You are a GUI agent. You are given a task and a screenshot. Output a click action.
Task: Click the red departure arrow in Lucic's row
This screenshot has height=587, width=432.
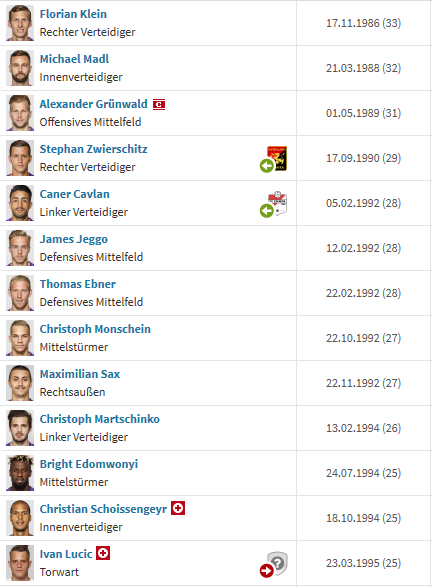(267, 571)
